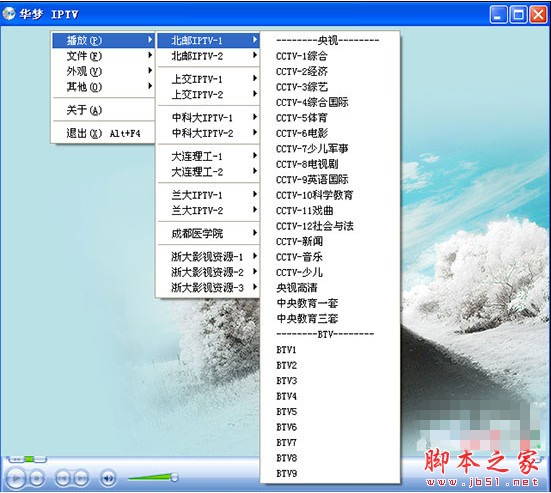
Task: Select channel BTV3
Action: tap(330, 380)
